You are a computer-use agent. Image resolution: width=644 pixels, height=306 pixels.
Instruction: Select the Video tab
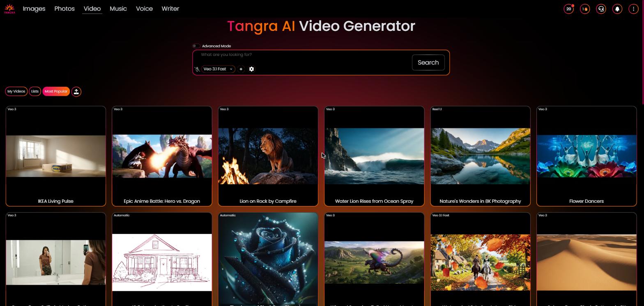92,9
